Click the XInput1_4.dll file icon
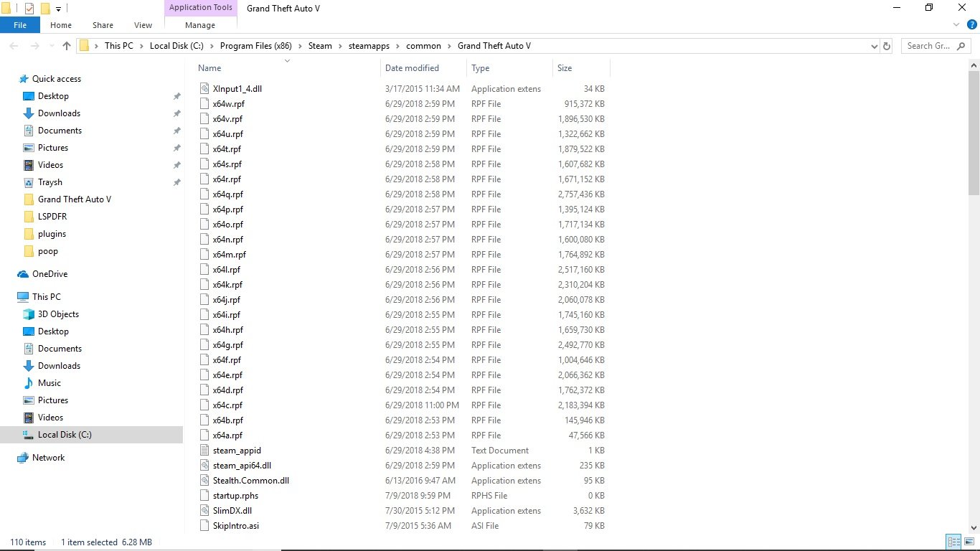 [205, 89]
